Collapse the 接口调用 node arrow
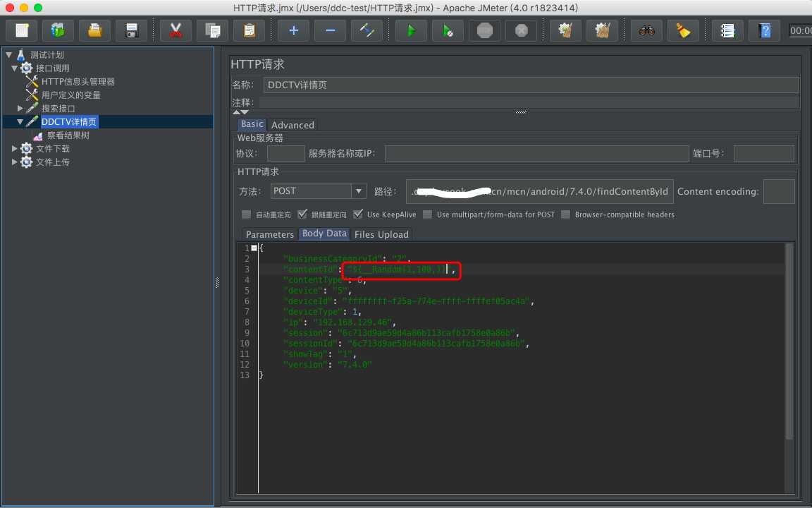The height and width of the screenshot is (508, 812). pyautogui.click(x=15, y=68)
